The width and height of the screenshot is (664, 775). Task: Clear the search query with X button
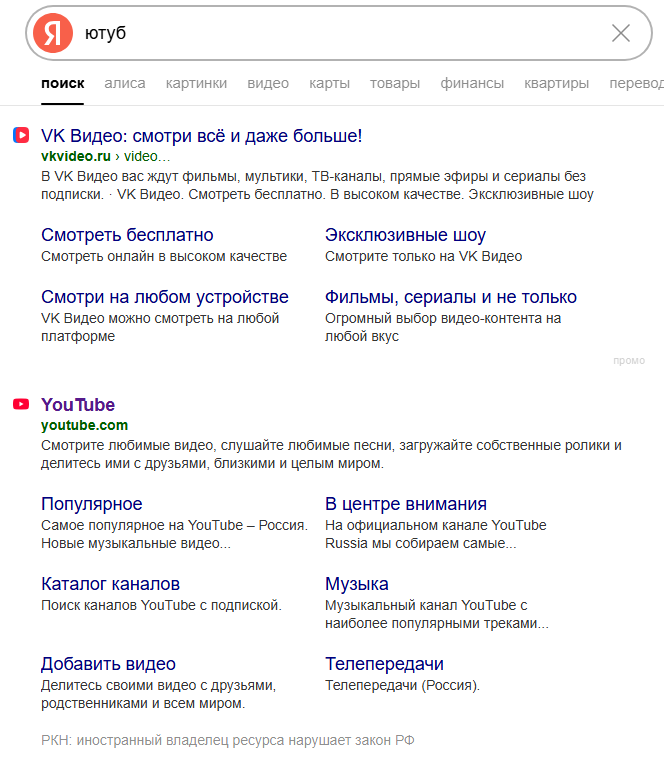(621, 33)
